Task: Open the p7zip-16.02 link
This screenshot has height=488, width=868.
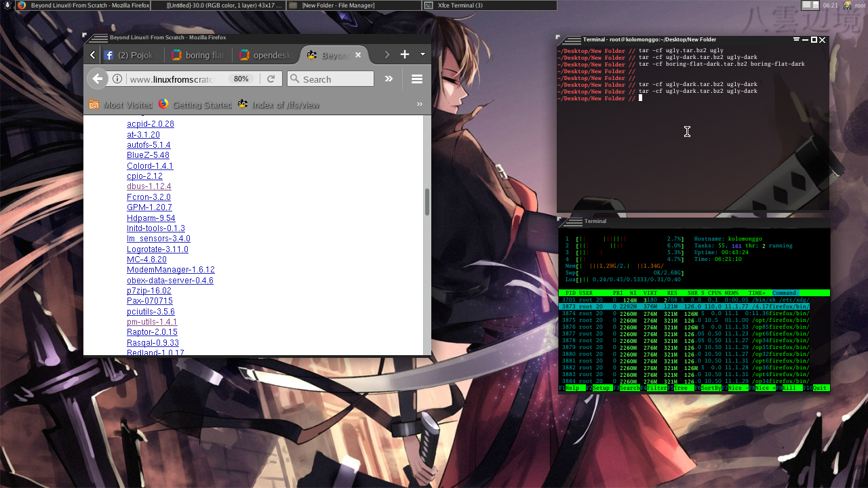Action: point(149,291)
